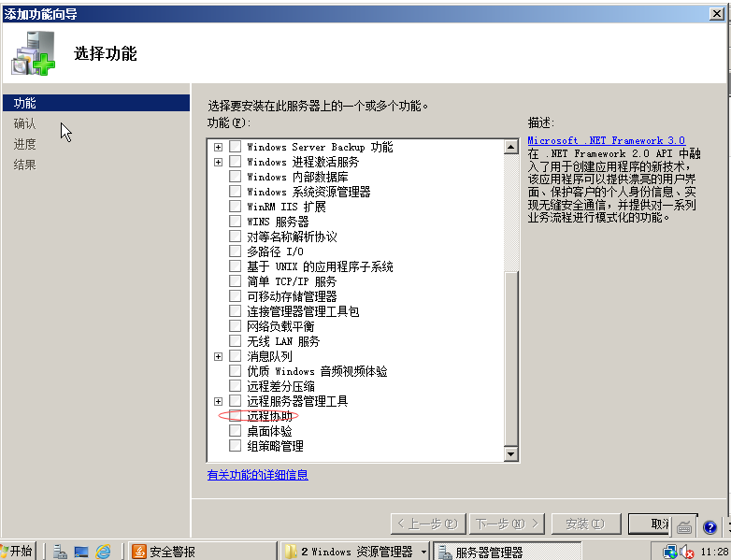Click the keyboard input method icon
This screenshot has height=560, width=731.
tap(685, 527)
